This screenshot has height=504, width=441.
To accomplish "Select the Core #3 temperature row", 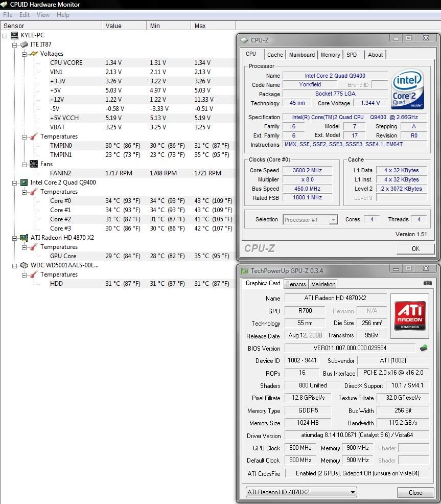I will (x=142, y=228).
